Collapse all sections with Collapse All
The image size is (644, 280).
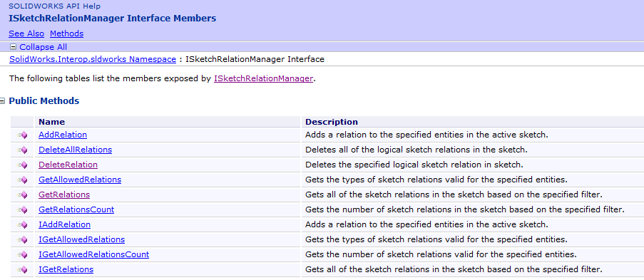pyautogui.click(x=39, y=47)
